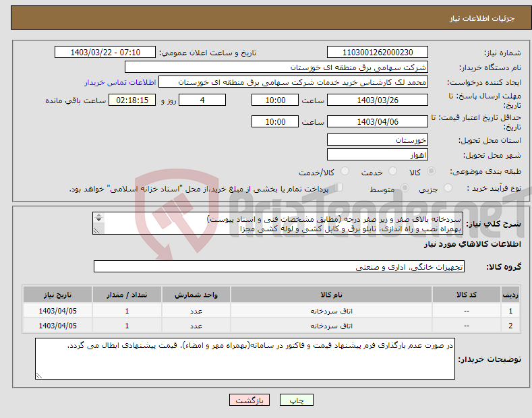Screen dimensions: 532x418
Task: Click the delivery province field خوزستان
Action: (x=378, y=140)
